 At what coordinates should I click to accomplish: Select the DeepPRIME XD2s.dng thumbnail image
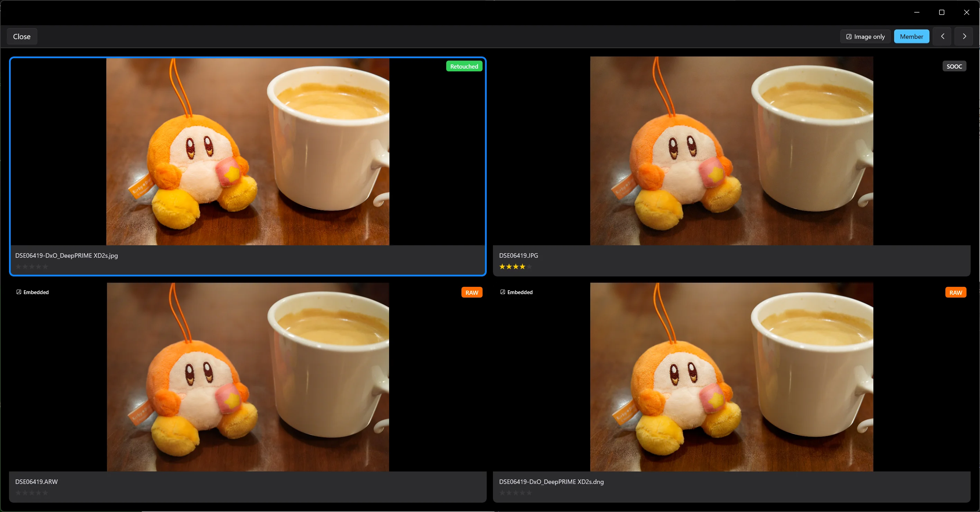point(731,377)
